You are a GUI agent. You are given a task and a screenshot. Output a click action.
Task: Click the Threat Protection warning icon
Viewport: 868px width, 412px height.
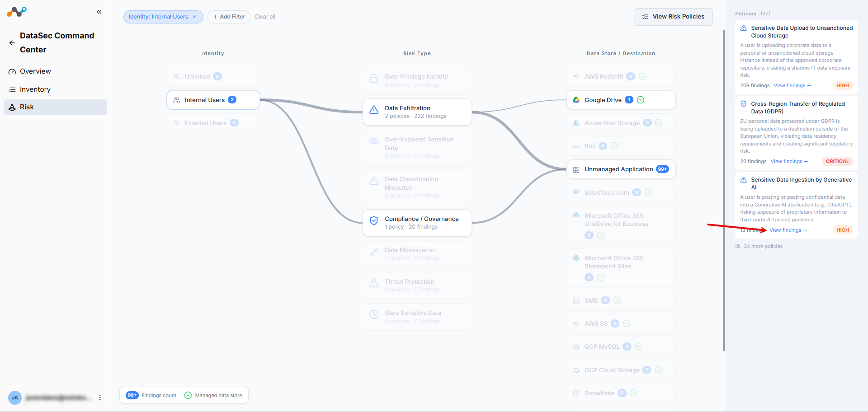coord(374,283)
